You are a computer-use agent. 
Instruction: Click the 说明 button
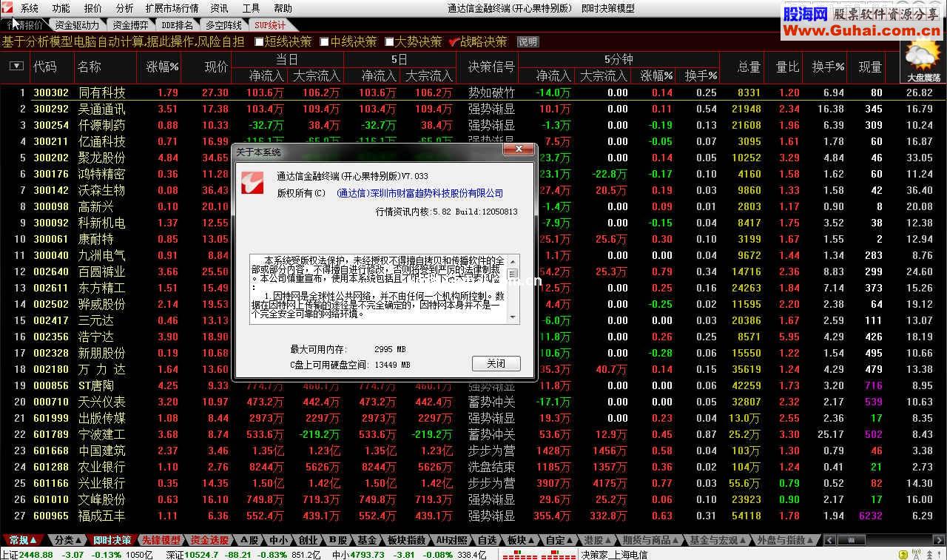click(x=528, y=42)
